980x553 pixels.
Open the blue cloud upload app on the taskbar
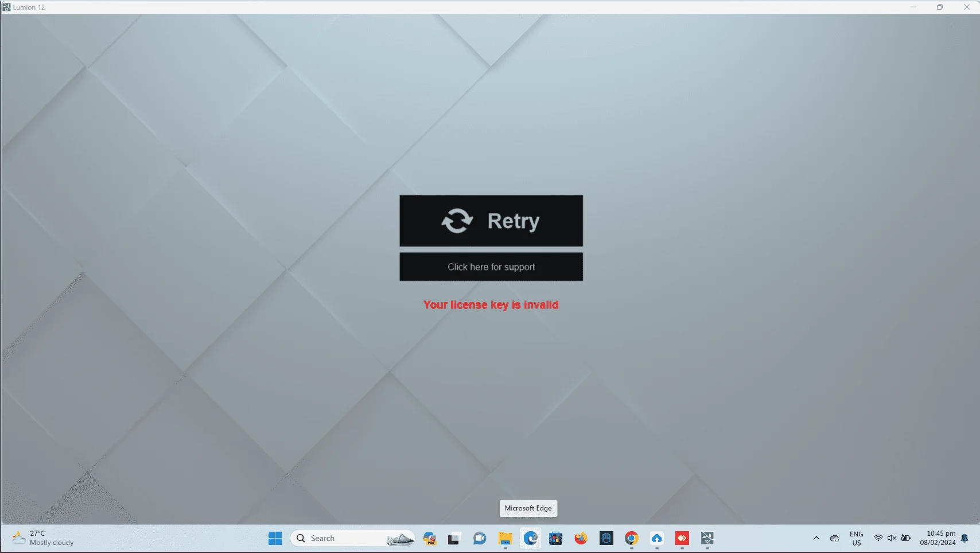(x=657, y=538)
